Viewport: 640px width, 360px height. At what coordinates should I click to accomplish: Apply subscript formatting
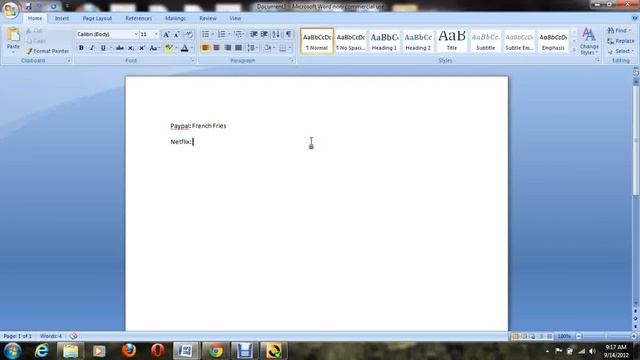pyautogui.click(x=131, y=48)
